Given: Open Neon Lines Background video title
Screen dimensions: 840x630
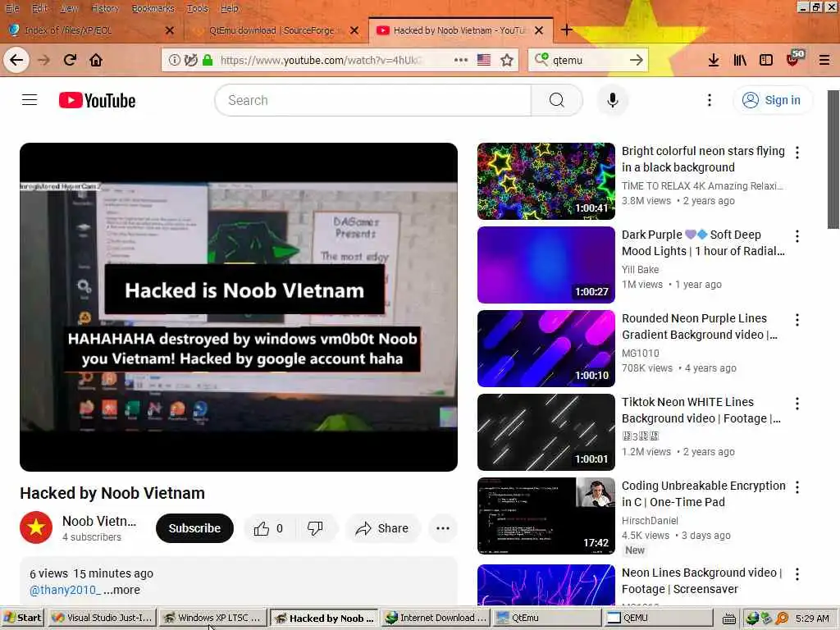Looking at the screenshot, I should point(701,581).
